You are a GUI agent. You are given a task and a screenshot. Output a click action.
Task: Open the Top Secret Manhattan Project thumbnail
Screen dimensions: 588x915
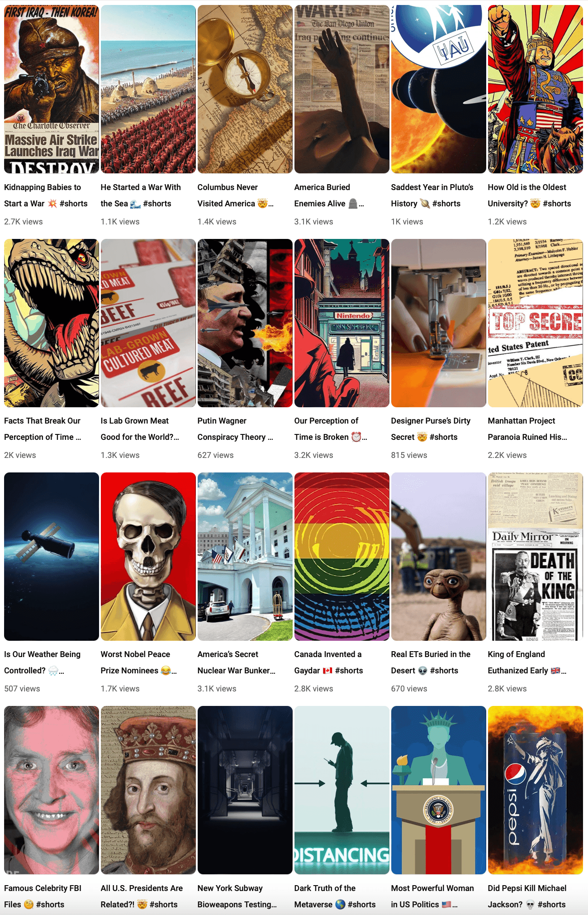(536, 323)
